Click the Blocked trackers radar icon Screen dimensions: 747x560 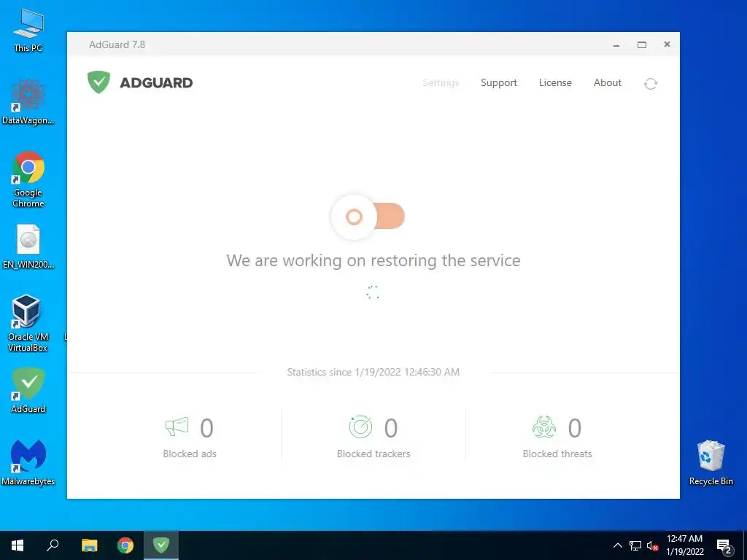360,427
